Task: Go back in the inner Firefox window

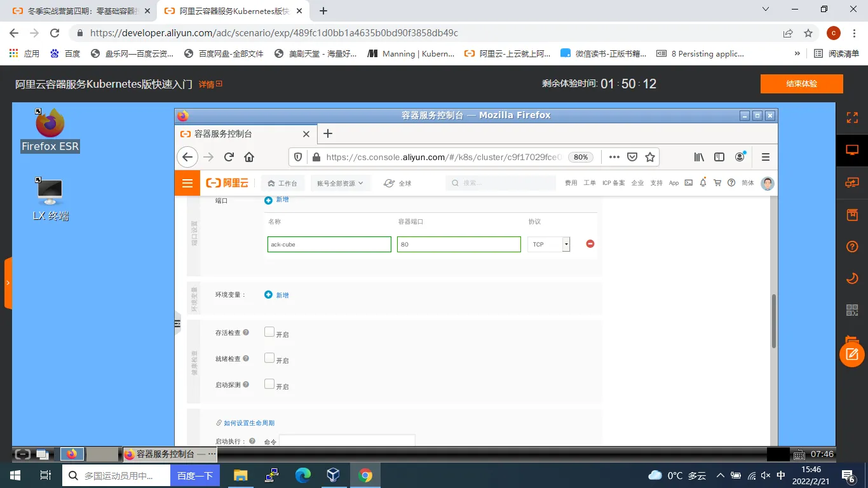Action: pyautogui.click(x=187, y=157)
